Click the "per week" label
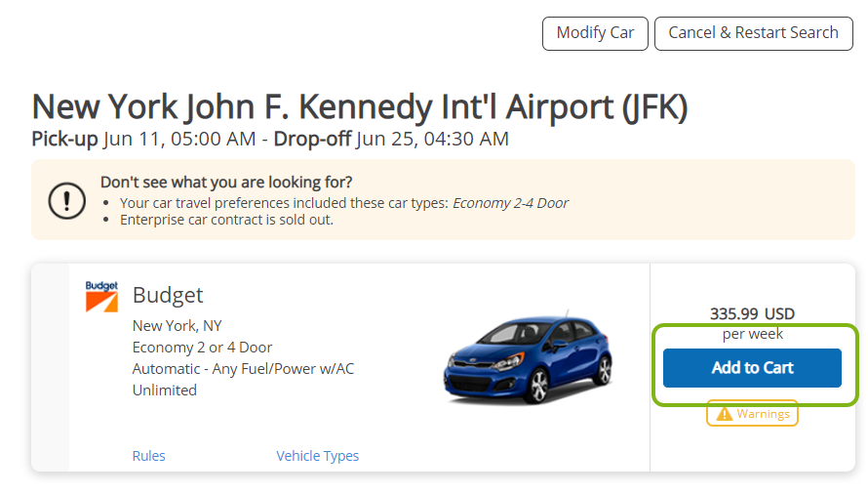Screen dimensions: 868x493 753,334
